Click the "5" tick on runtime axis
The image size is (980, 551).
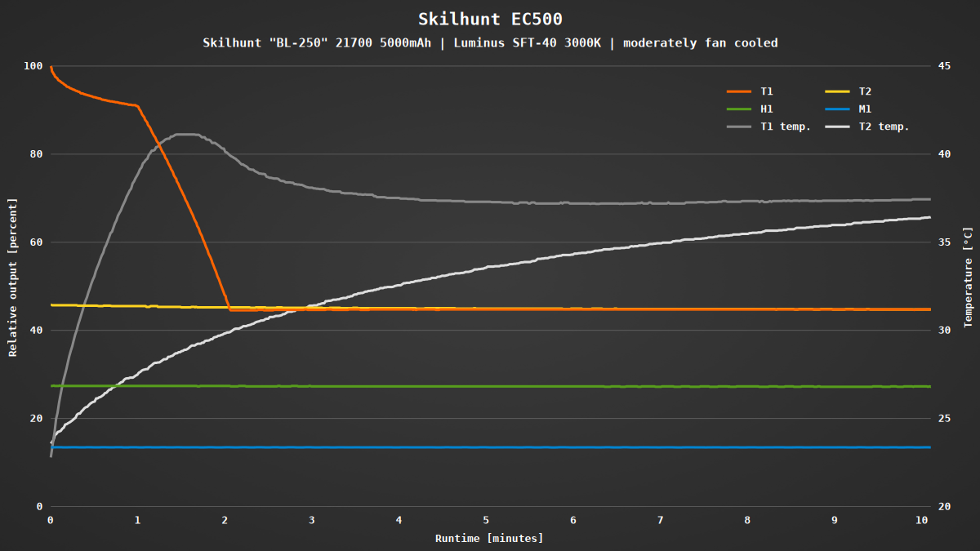(486, 520)
